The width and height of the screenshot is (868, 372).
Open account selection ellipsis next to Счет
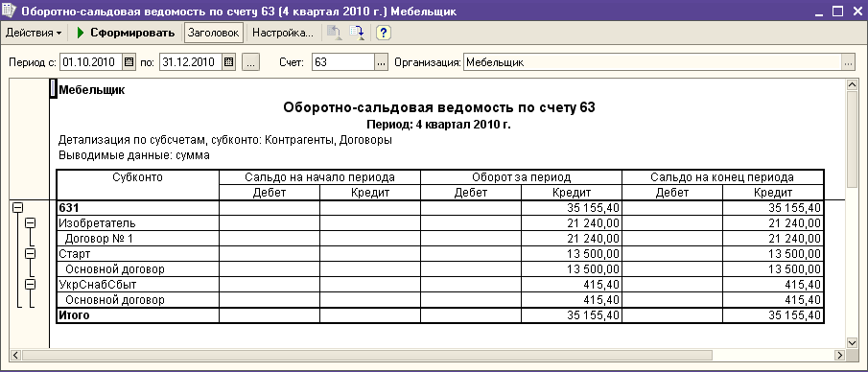click(382, 62)
